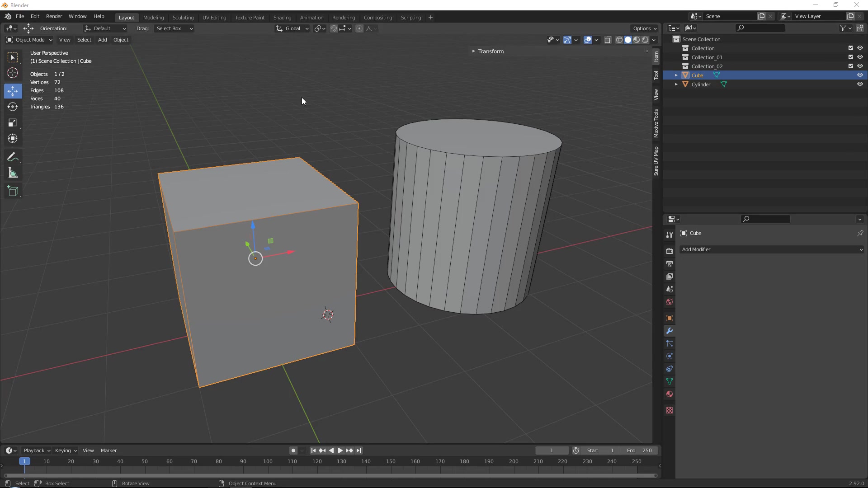Open the Object Mode dropdown
This screenshot has width=868, height=488.
coord(29,40)
